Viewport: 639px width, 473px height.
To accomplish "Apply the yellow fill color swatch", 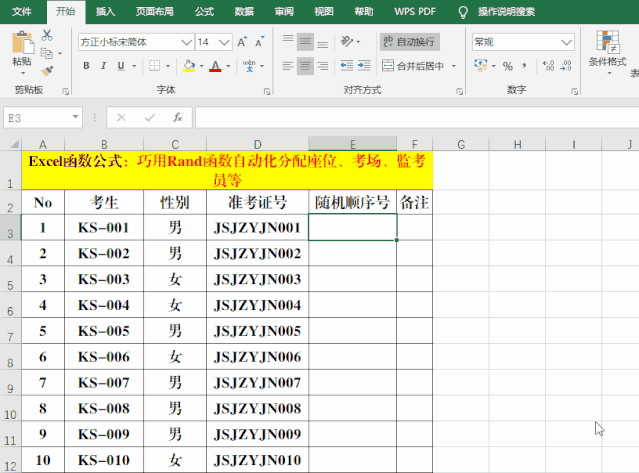I will click(188, 66).
